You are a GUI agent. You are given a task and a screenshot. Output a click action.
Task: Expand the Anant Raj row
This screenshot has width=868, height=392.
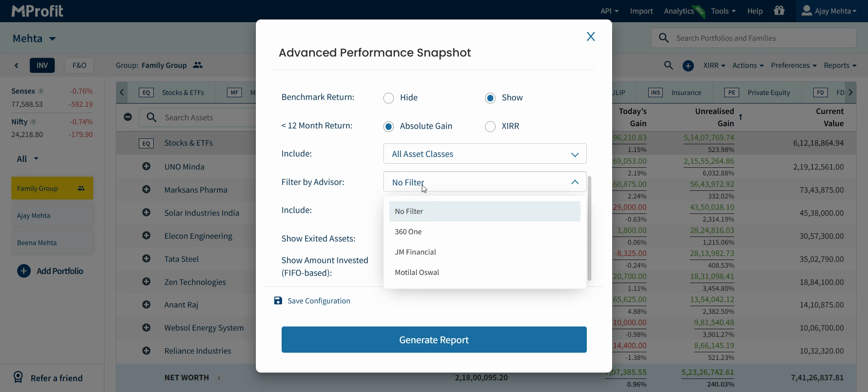tap(146, 305)
